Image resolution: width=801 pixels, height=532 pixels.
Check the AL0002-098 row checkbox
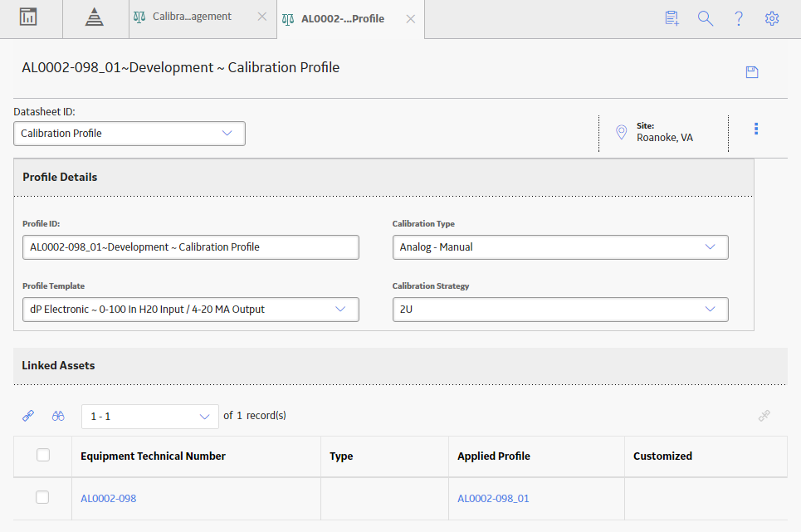click(x=42, y=497)
